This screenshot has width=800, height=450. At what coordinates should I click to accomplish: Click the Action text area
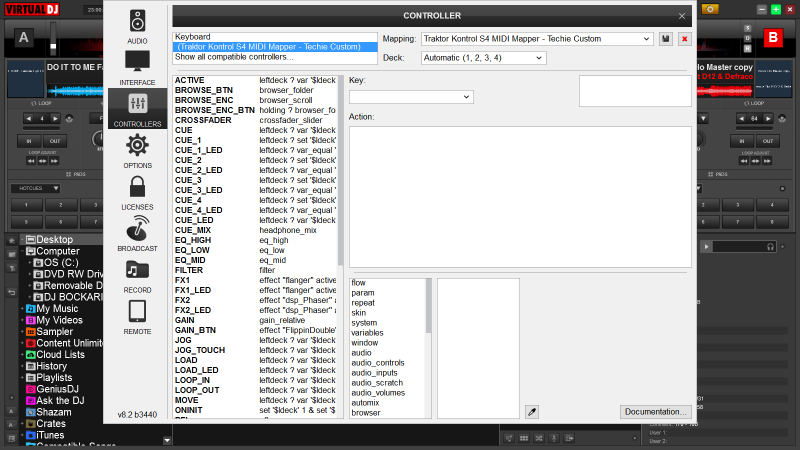(x=520, y=197)
